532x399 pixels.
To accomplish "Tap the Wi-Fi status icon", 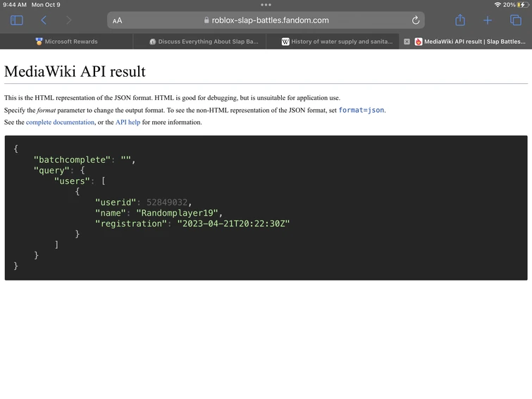I will (497, 4).
